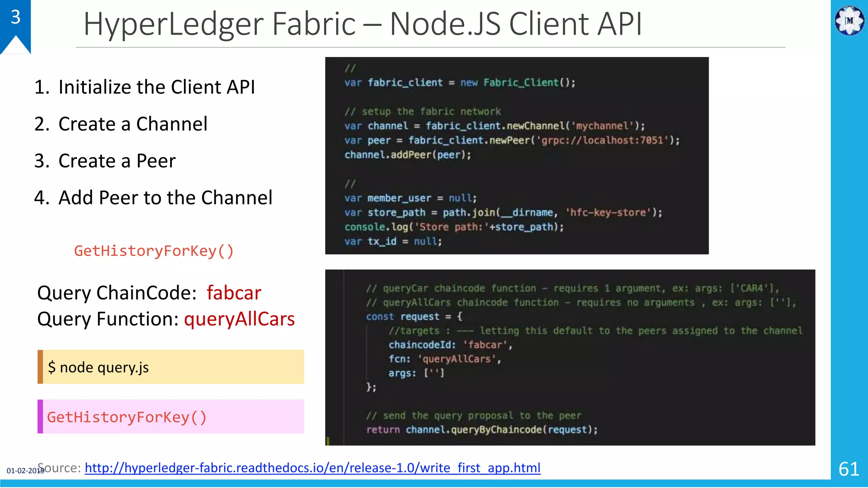Click the date stamp 01-02-2019

click(x=21, y=471)
